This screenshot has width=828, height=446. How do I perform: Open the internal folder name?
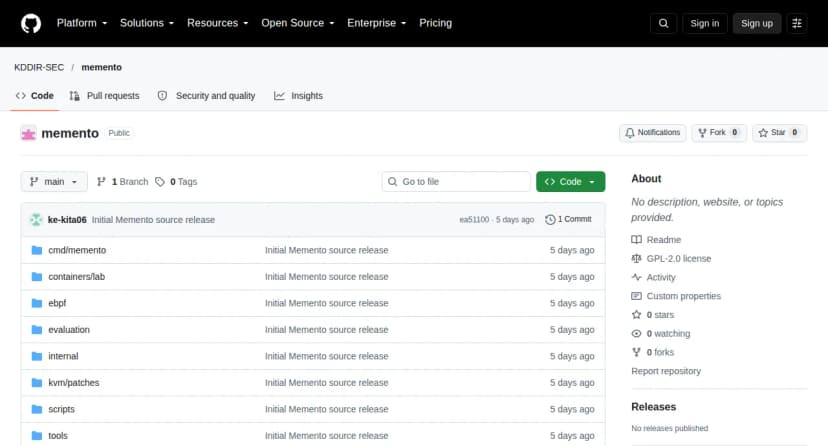63,356
